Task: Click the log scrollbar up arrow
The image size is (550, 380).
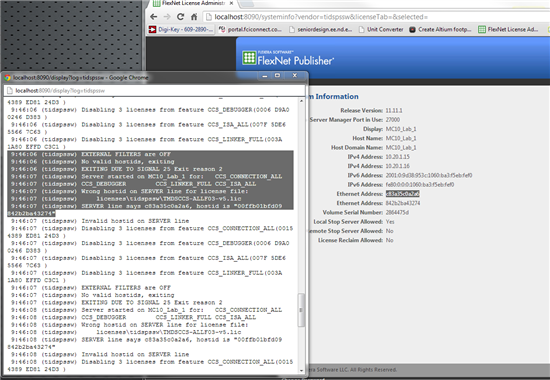Action: (301, 101)
